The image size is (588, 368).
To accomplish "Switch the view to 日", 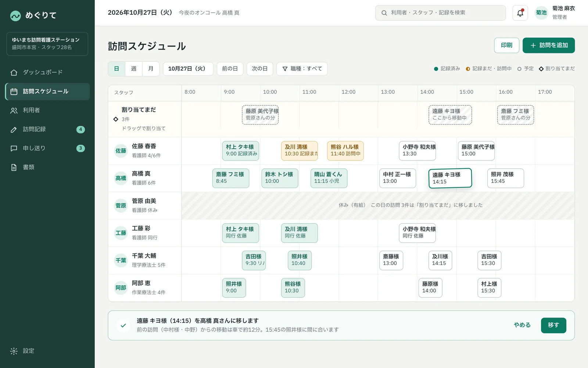I will (x=116, y=69).
